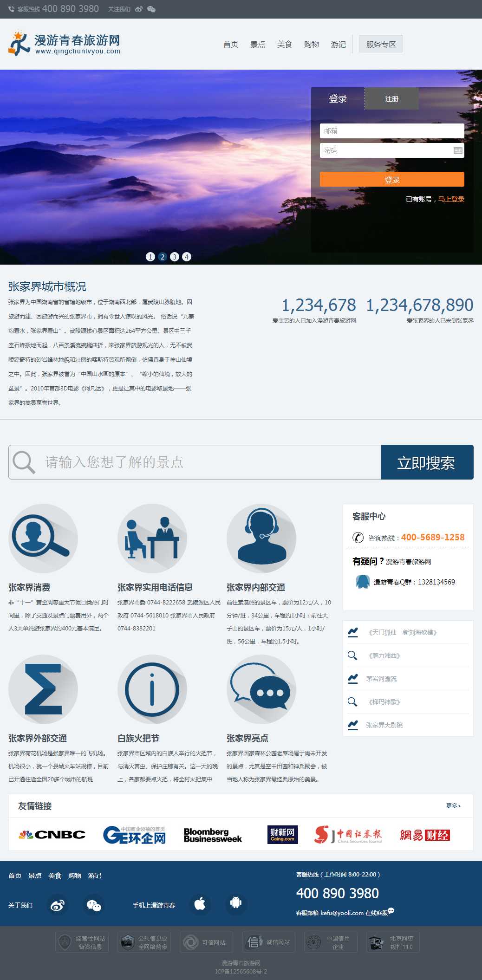The height and width of the screenshot is (980, 482).
Task: Click the WeChat icon in top bar
Action: coord(151,9)
